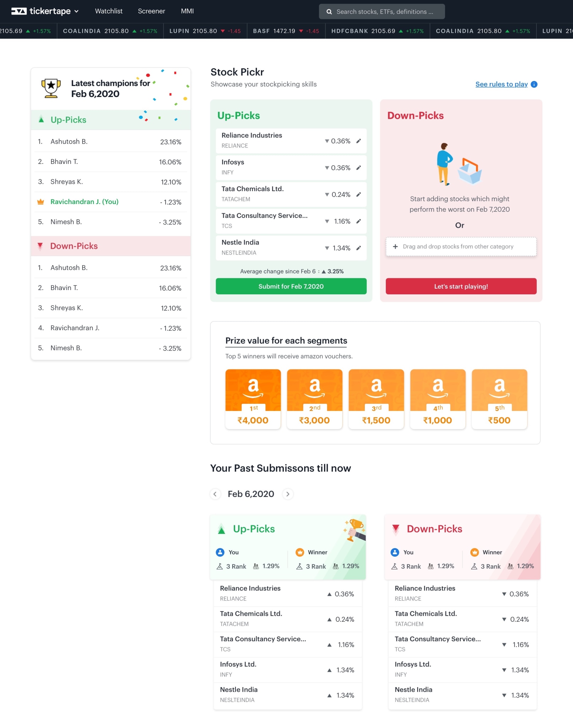The width and height of the screenshot is (573, 728).
Task: Open the MMI menu item
Action: 187,11
